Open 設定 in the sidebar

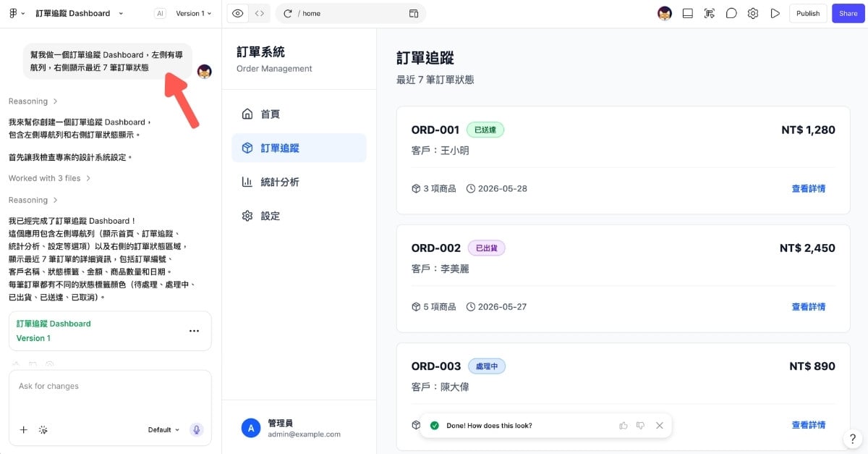299,216
